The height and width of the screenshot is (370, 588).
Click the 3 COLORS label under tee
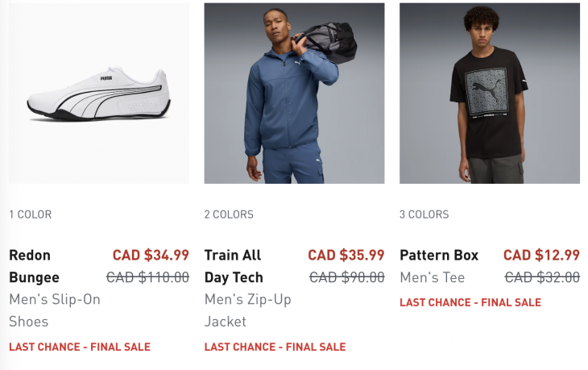(424, 214)
